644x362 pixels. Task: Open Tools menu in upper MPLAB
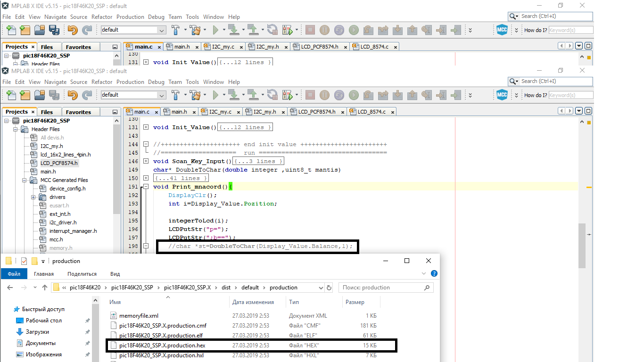tap(192, 16)
